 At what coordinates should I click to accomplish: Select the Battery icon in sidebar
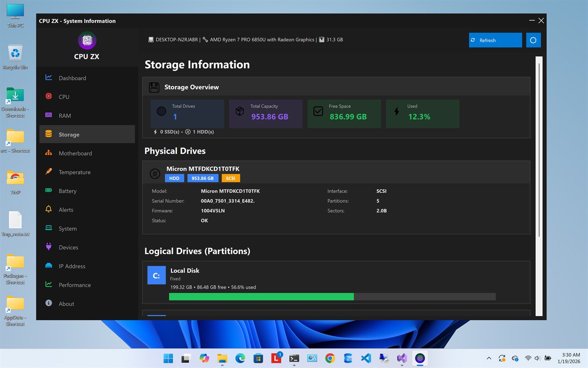point(49,191)
